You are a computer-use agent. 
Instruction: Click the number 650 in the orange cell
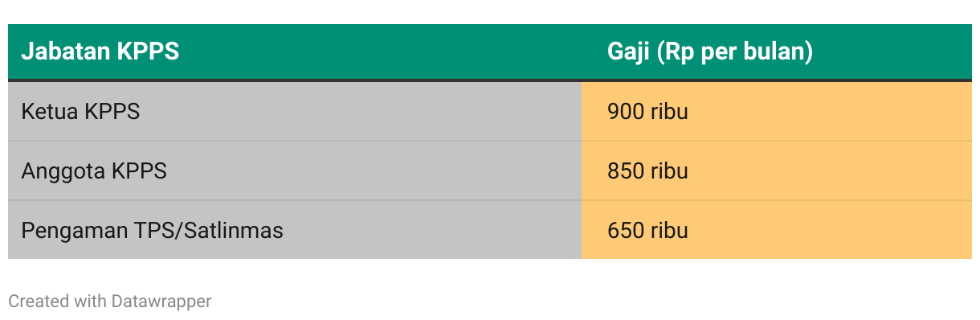(626, 231)
